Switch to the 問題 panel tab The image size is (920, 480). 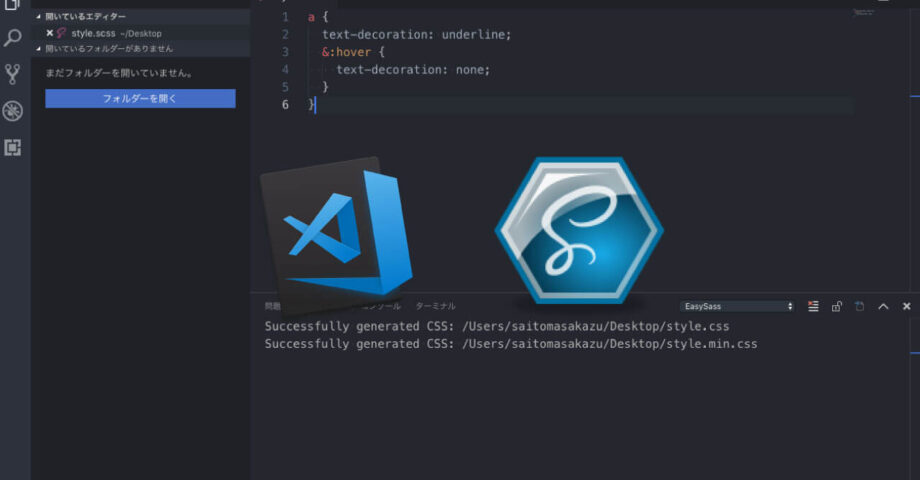(x=271, y=306)
